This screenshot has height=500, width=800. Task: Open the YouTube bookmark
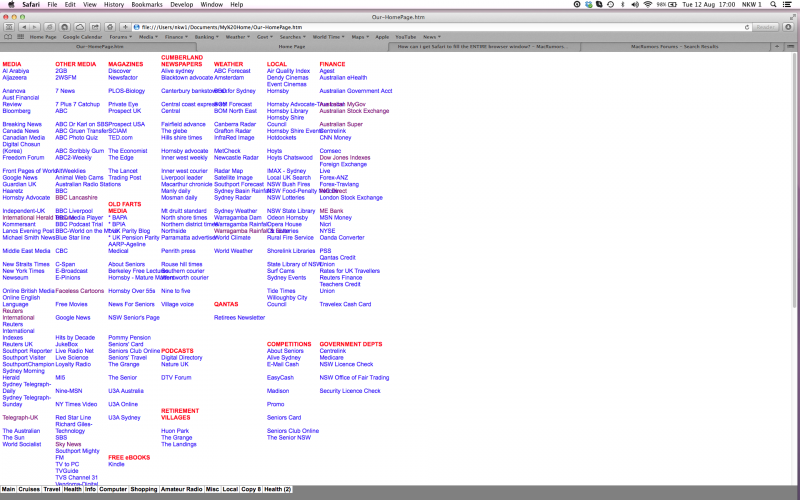pyautogui.click(x=406, y=37)
